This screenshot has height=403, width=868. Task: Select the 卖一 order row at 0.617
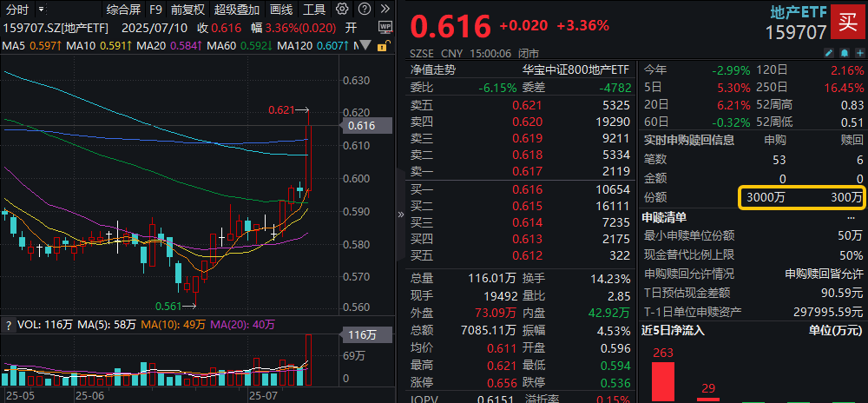(x=520, y=172)
